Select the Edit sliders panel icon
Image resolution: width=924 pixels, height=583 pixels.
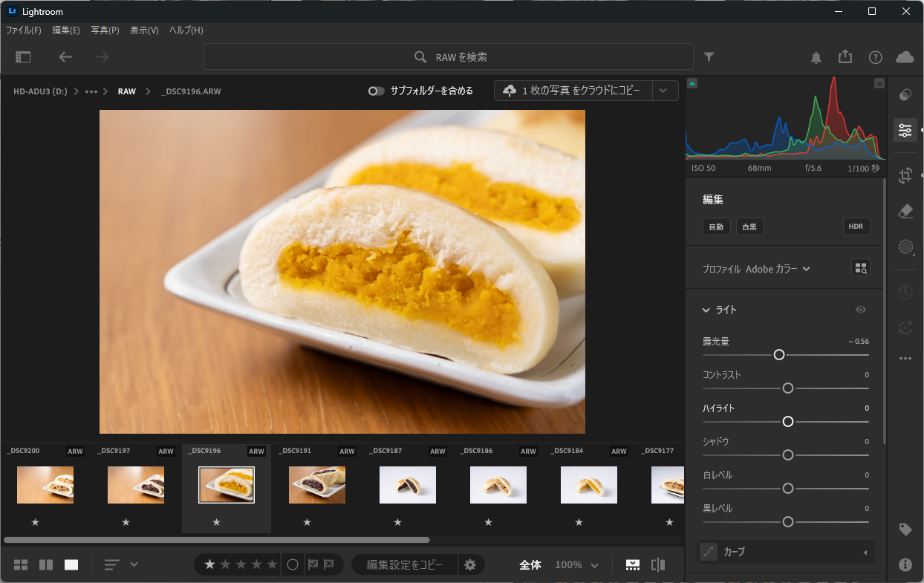pos(905,130)
